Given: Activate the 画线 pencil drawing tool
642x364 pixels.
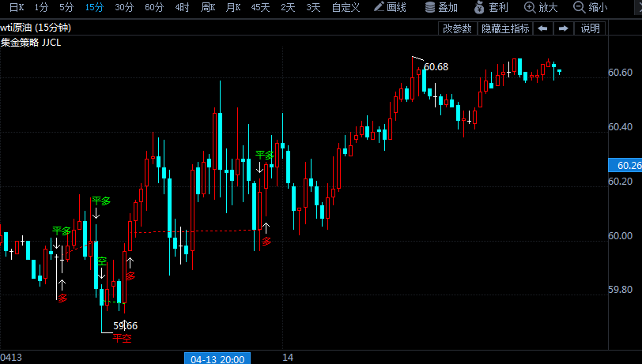Looking at the screenshot, I should 391,7.
